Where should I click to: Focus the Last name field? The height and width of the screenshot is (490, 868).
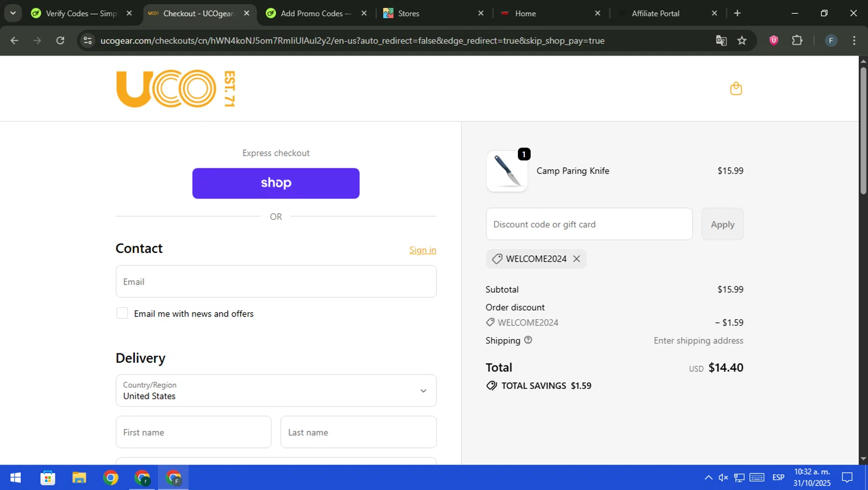(x=358, y=432)
